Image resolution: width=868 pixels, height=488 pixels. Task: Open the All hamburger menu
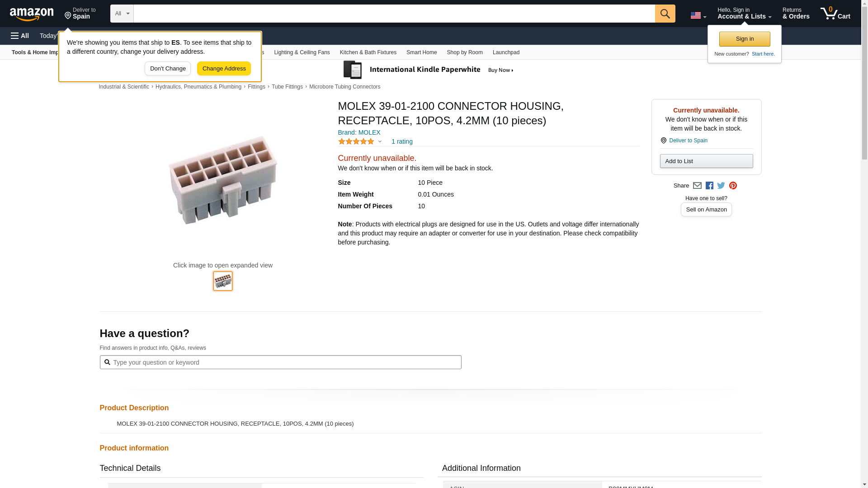point(20,36)
